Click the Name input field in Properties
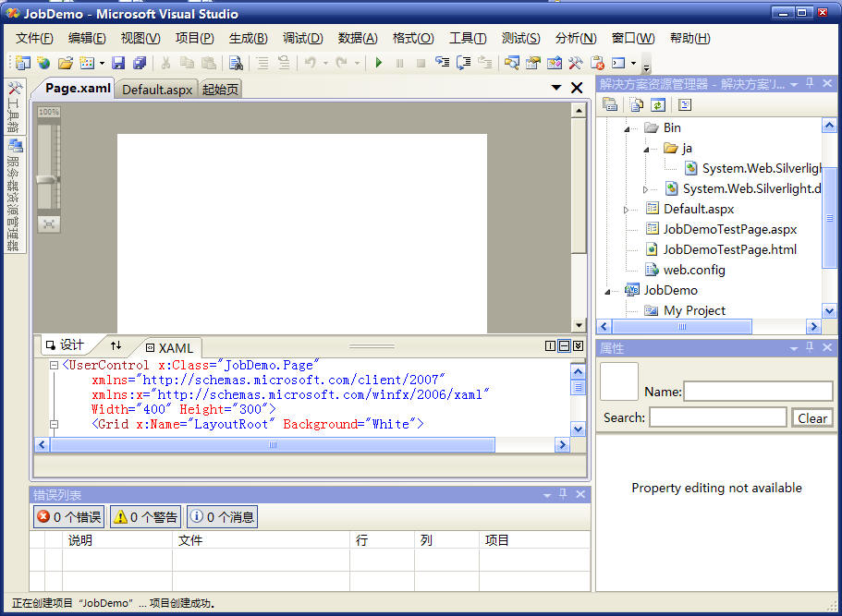Viewport: 842px width, 616px height. pos(758,392)
